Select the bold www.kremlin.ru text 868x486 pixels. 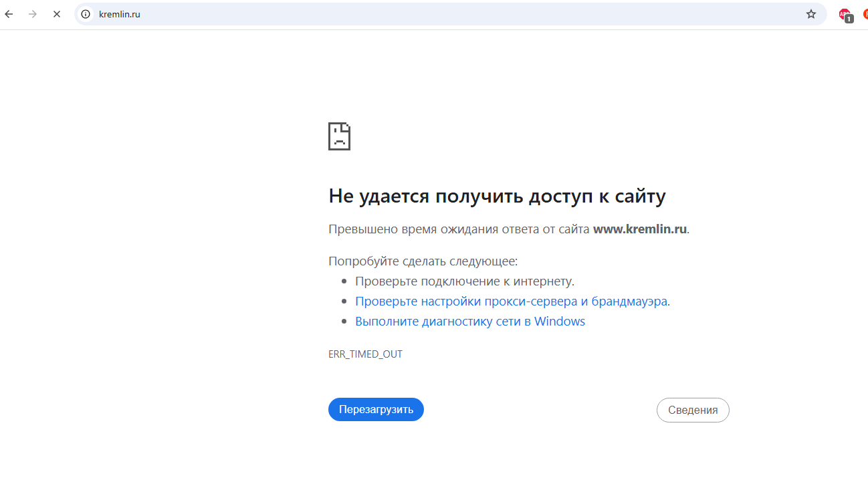(640, 229)
